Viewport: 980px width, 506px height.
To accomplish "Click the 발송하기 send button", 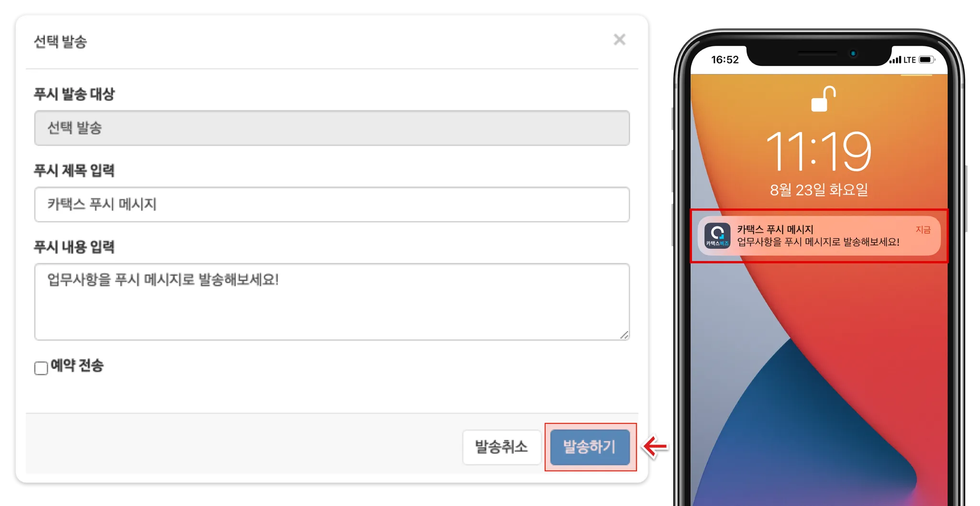I will pyautogui.click(x=590, y=447).
